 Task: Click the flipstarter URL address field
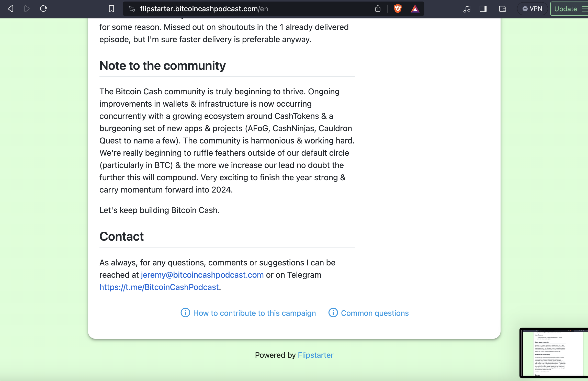230,9
